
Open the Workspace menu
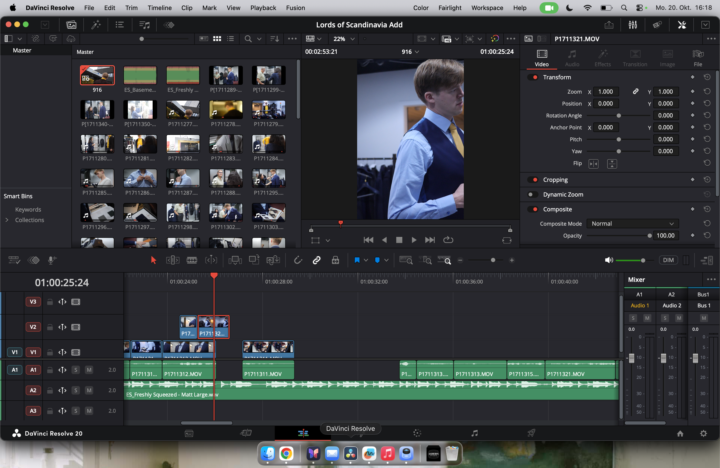(x=487, y=8)
